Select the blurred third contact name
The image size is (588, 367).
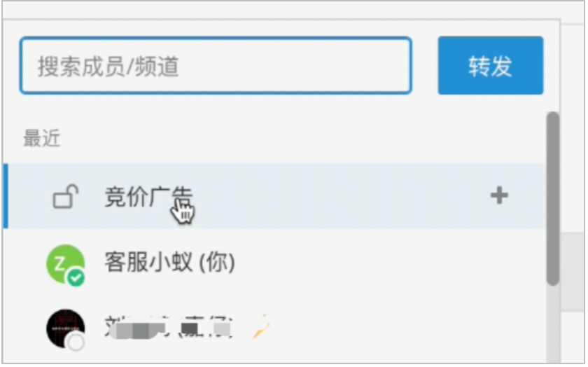click(x=169, y=328)
